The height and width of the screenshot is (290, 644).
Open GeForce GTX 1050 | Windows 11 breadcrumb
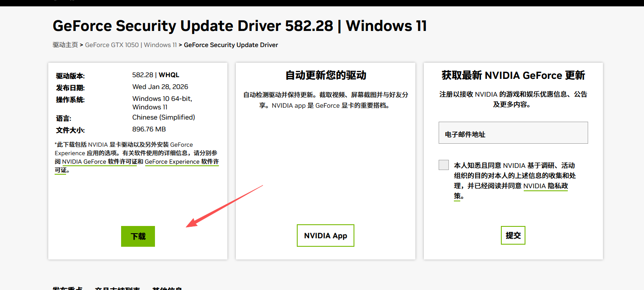[131, 45]
